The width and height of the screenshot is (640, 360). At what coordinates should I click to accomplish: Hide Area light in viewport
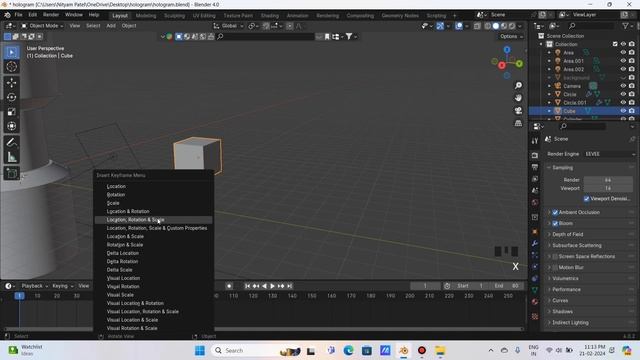click(x=623, y=53)
